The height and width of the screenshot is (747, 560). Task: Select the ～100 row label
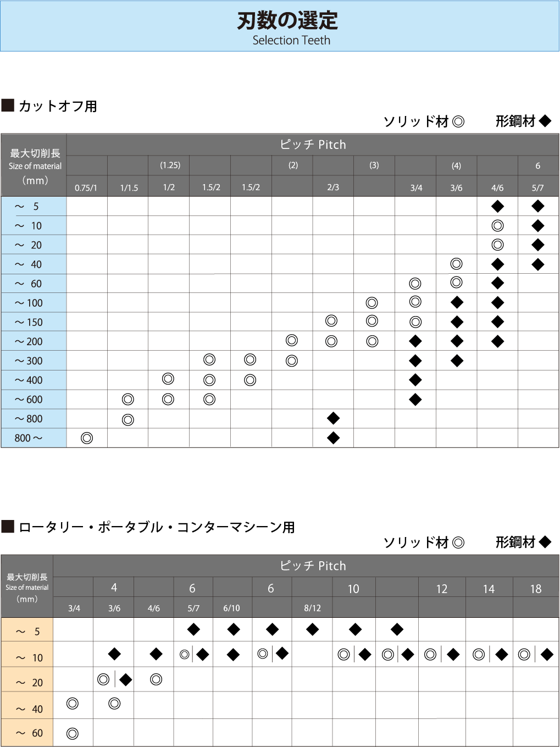coord(29,303)
